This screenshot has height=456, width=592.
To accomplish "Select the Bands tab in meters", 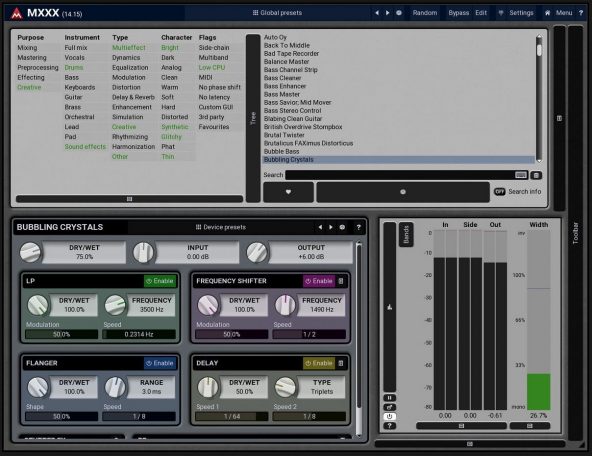I will tap(406, 234).
